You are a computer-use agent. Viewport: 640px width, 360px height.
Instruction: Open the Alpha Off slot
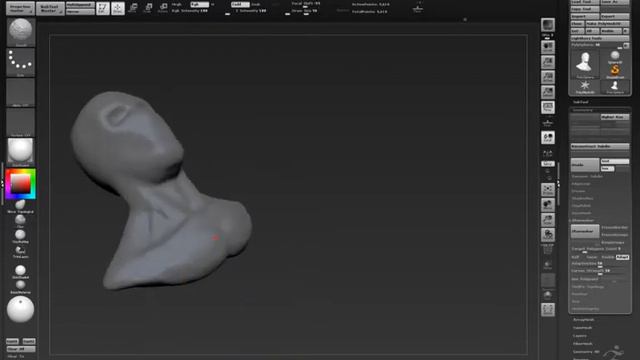(x=20, y=93)
